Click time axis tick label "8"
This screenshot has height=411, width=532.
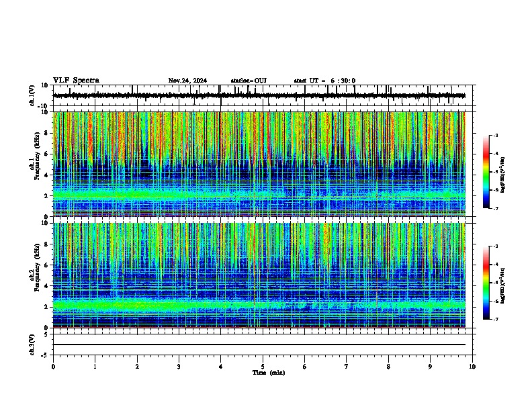coord(388,367)
